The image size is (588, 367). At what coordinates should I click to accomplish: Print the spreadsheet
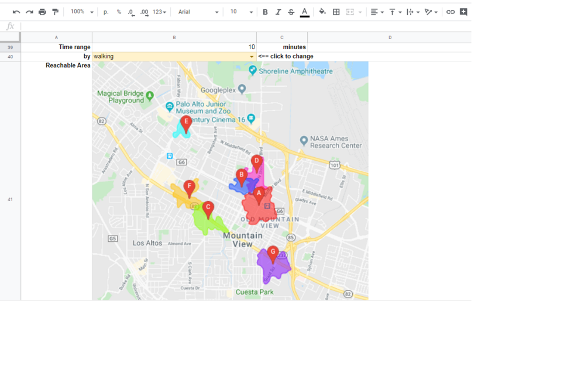(42, 12)
